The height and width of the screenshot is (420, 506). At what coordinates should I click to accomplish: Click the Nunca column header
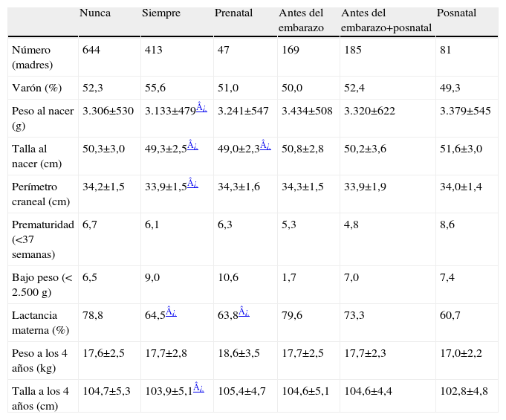click(95, 14)
